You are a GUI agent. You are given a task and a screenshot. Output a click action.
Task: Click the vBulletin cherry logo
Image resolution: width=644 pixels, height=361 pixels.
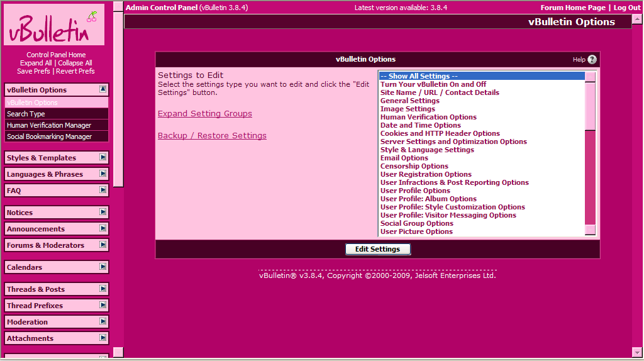pyautogui.click(x=54, y=25)
